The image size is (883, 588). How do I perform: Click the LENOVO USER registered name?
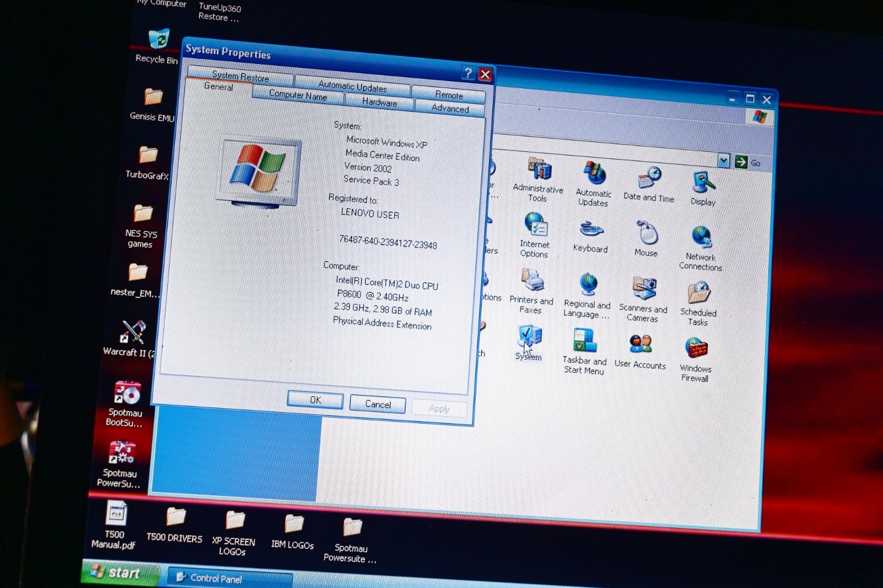pos(370,213)
